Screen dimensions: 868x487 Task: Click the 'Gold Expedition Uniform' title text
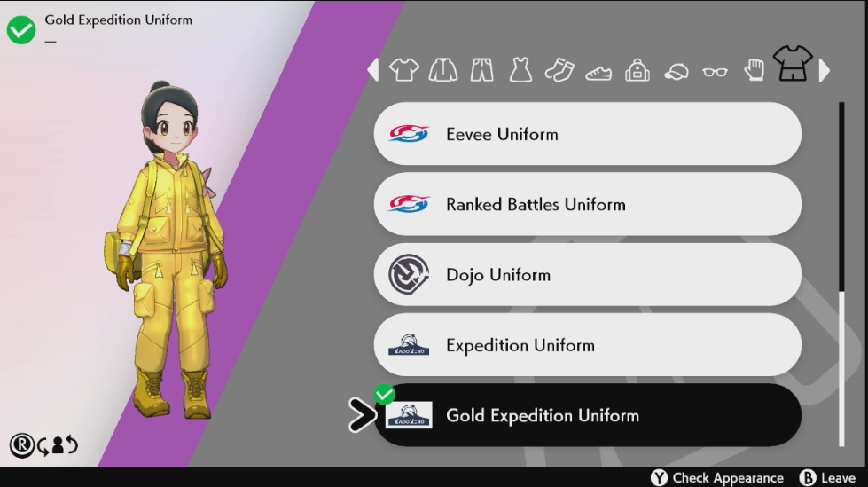(119, 20)
